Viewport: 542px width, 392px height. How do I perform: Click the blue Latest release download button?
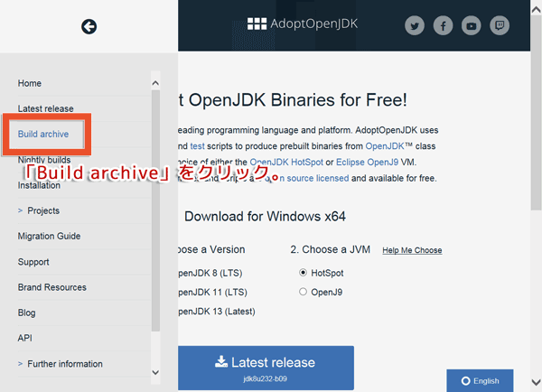266,368
